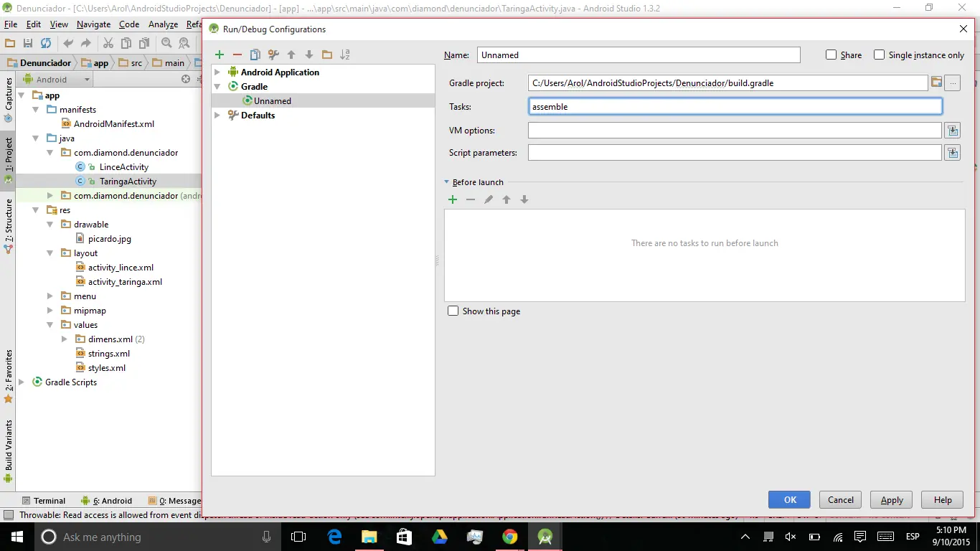Find using the magnifier icon in toolbar

(166, 43)
